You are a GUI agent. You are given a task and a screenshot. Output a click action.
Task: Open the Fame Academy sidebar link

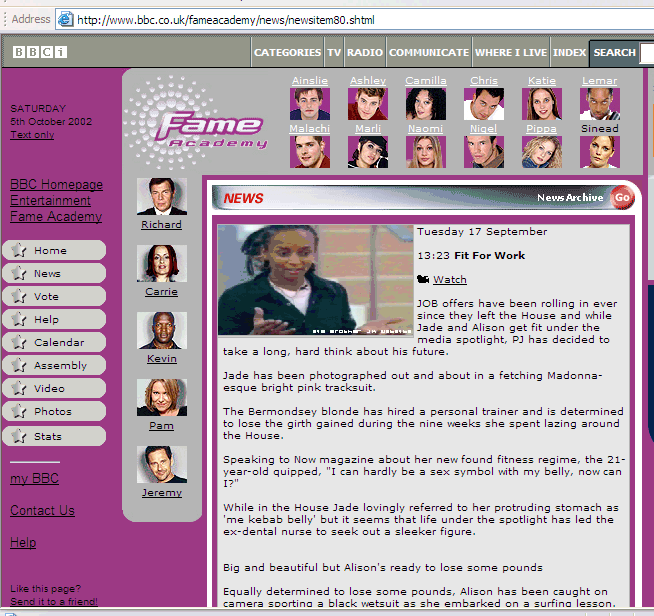(x=56, y=216)
